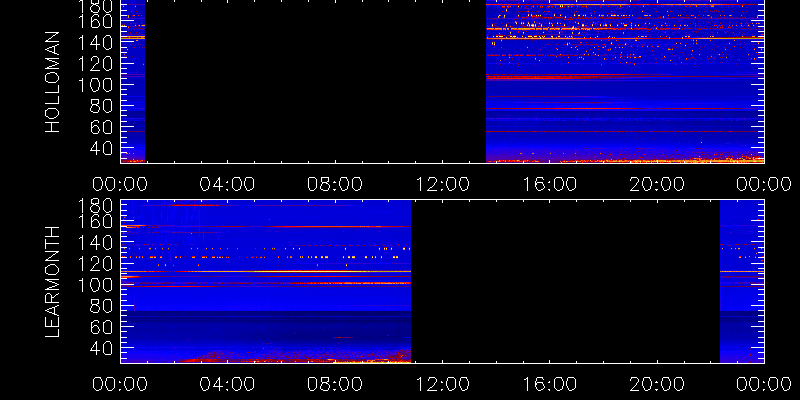Choose 16:00 time label under Learmonth plot
This screenshot has height=400, width=800.
pyautogui.click(x=549, y=384)
